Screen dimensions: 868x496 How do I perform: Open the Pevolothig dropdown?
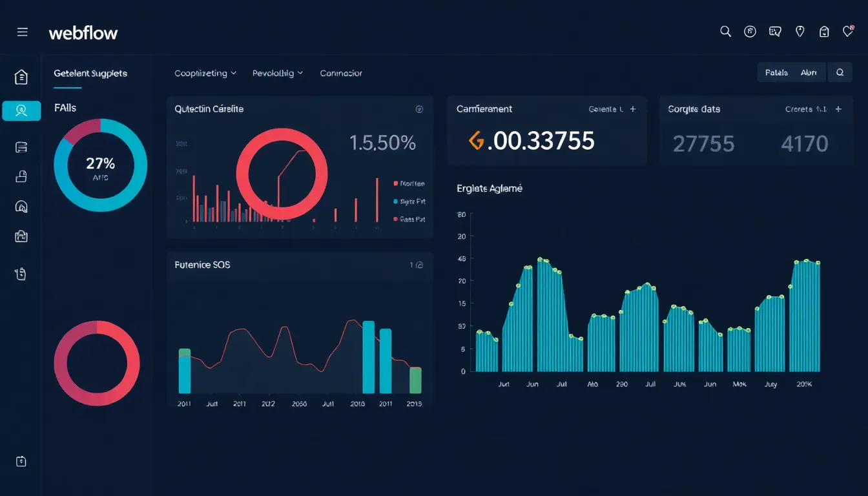277,73
